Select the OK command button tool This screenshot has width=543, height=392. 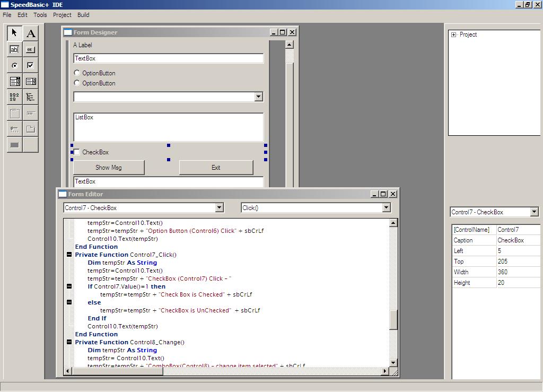[30, 49]
